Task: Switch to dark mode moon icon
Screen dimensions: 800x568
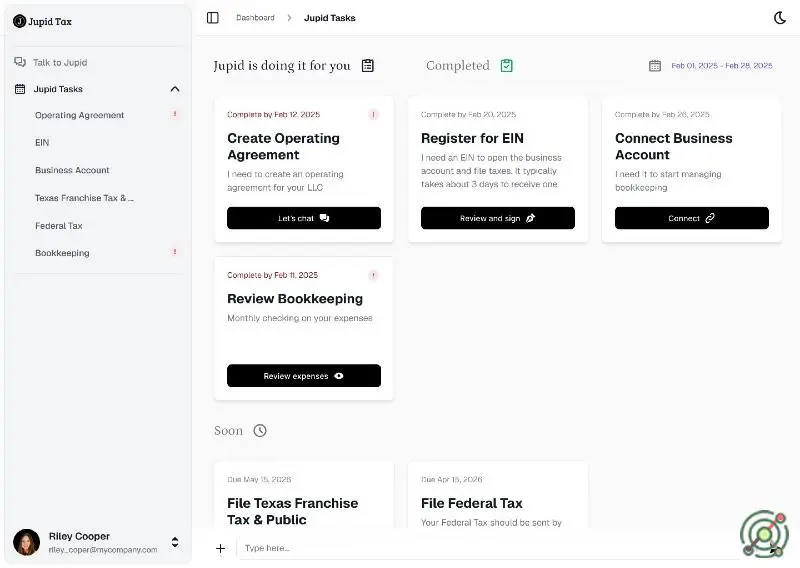Action: [x=780, y=18]
